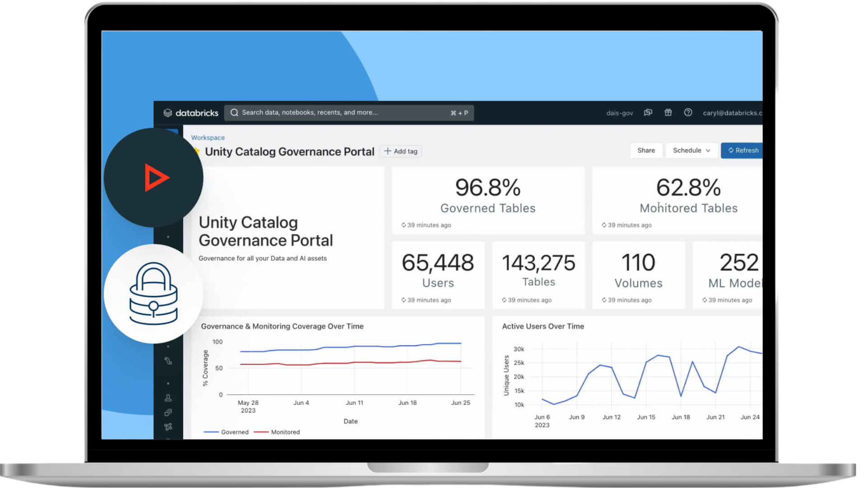Open the experiments flask icon in sidebar
The height and width of the screenshot is (488, 868).
click(x=168, y=398)
